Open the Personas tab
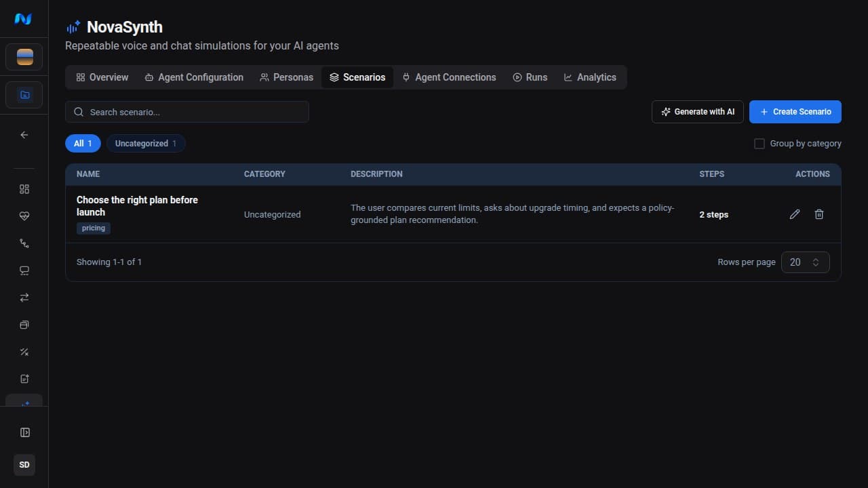 [286, 77]
